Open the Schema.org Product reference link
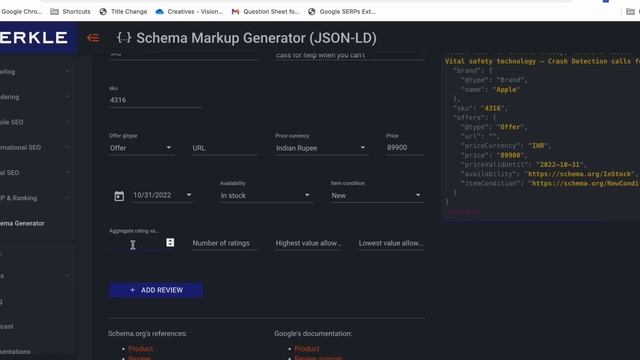The width and height of the screenshot is (640, 360). click(140, 349)
